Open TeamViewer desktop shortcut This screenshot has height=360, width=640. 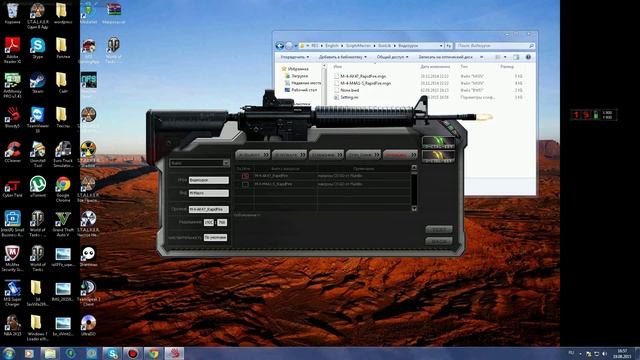(38, 120)
